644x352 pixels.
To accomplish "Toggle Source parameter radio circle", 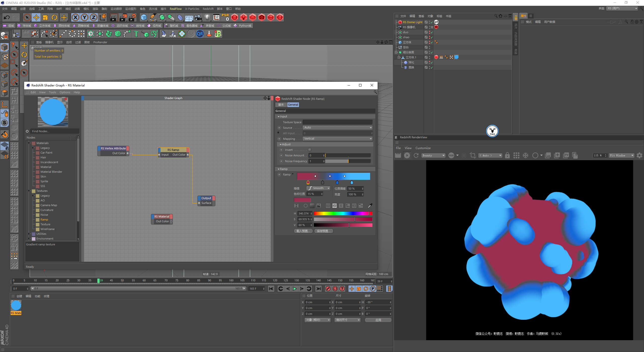I will [279, 128].
